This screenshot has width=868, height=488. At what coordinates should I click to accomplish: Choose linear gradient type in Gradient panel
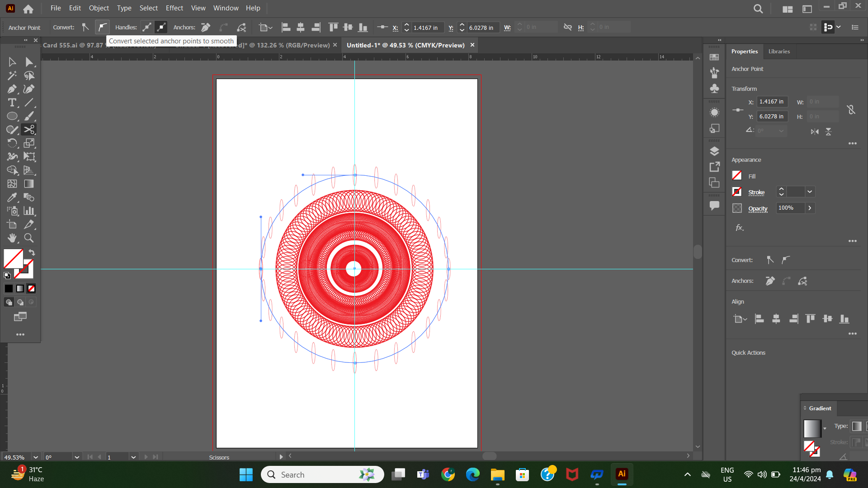click(x=857, y=426)
